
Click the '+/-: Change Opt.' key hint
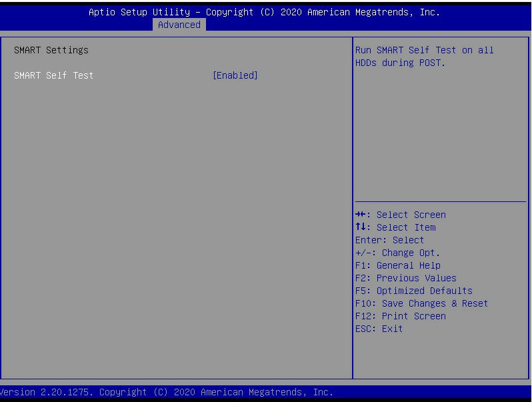pyautogui.click(x=397, y=253)
